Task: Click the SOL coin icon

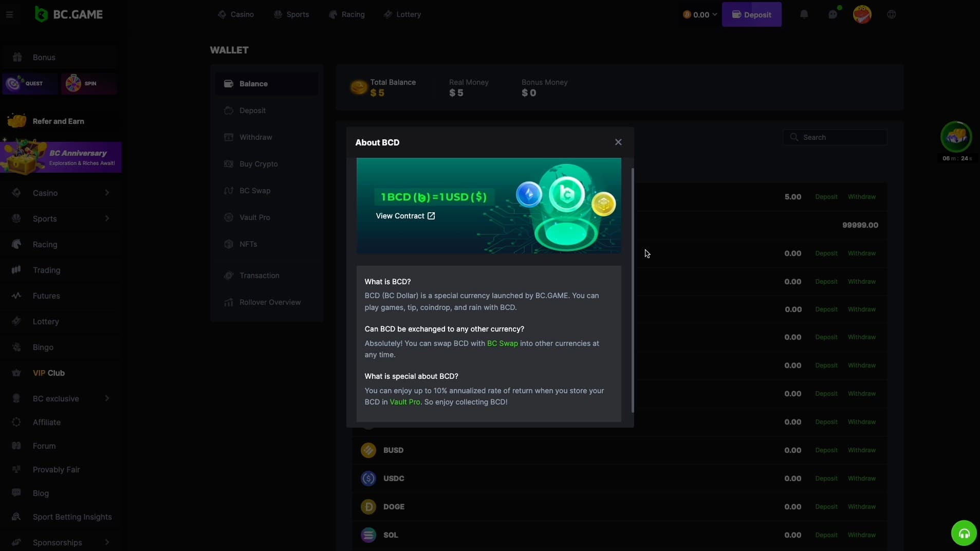Action: pyautogui.click(x=368, y=535)
